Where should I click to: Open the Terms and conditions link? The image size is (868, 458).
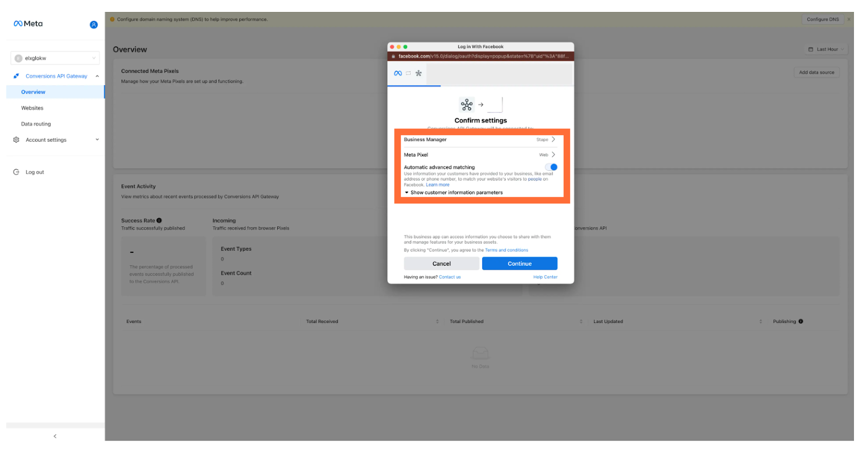point(506,250)
